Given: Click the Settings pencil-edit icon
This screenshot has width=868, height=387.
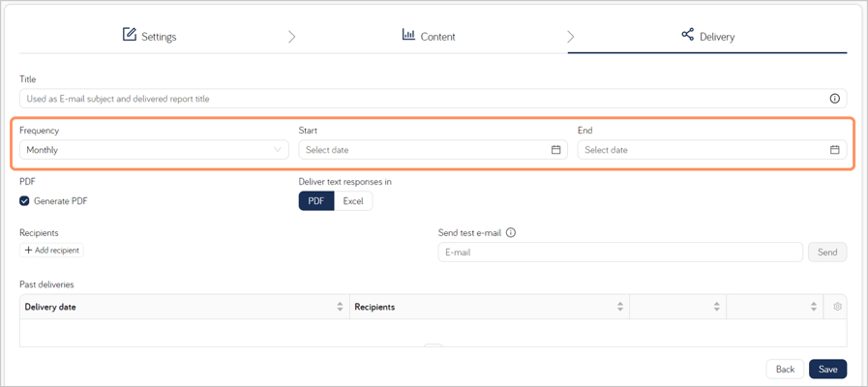Looking at the screenshot, I should coord(129,35).
